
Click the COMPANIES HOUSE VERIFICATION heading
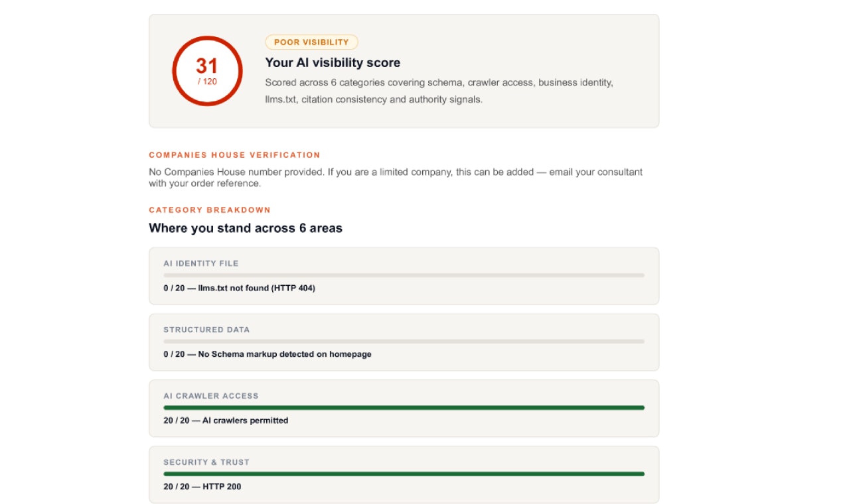tap(234, 155)
